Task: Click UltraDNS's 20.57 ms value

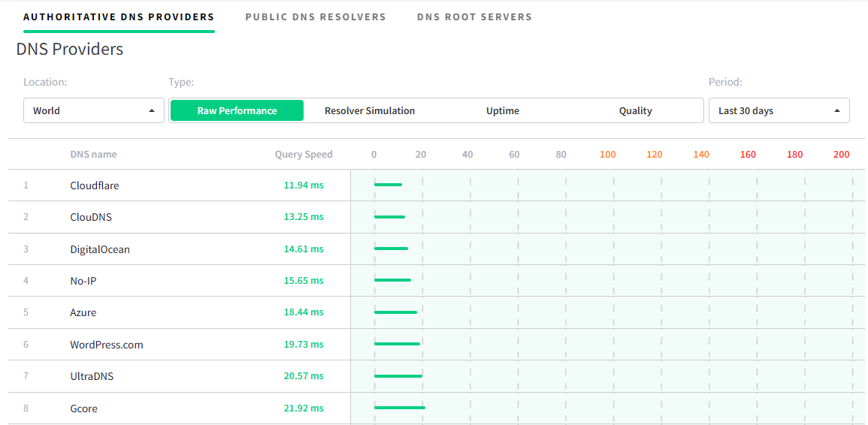Action: point(304,376)
